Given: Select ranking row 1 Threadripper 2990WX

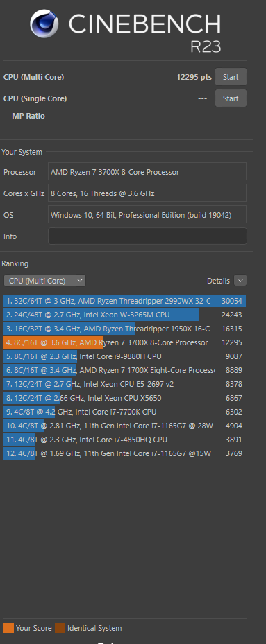Looking at the screenshot, I should pos(125,301).
